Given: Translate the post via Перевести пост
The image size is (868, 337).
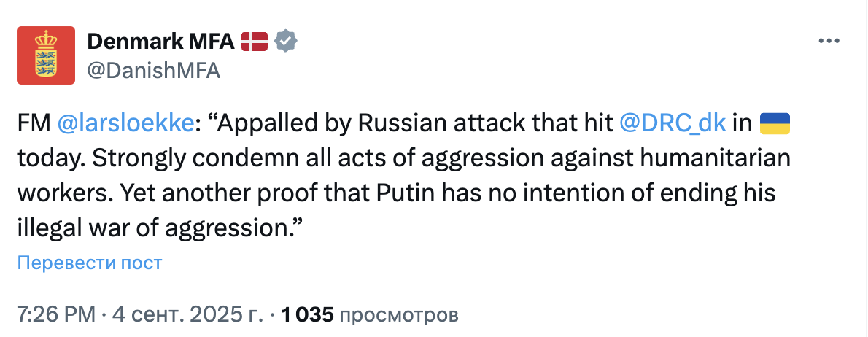Looking at the screenshot, I should [89, 263].
